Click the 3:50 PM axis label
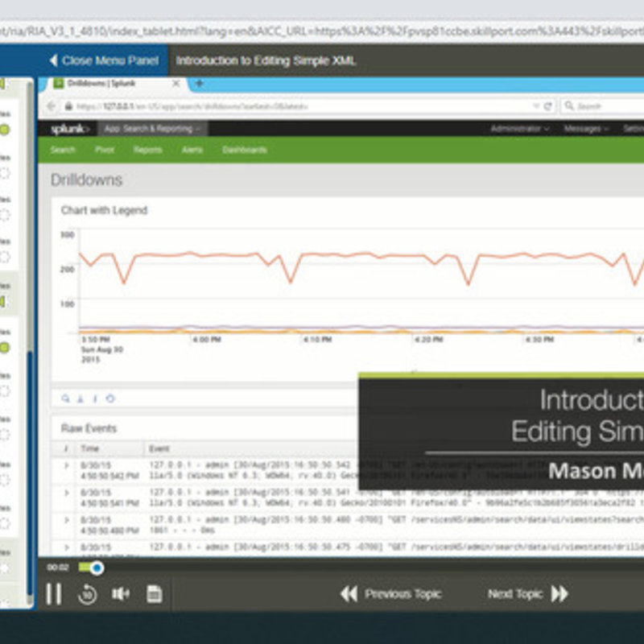The image size is (644, 644). click(x=96, y=340)
